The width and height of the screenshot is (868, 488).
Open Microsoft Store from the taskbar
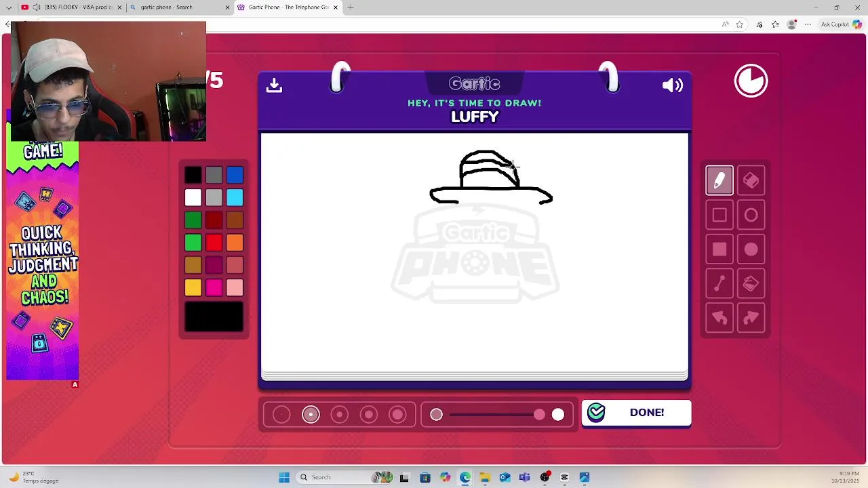pos(425,477)
